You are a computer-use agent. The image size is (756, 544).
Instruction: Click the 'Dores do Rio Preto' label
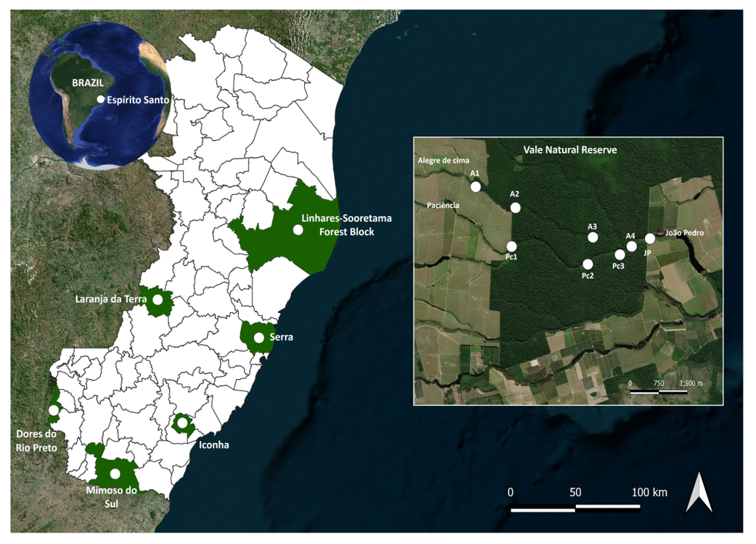[37, 441]
